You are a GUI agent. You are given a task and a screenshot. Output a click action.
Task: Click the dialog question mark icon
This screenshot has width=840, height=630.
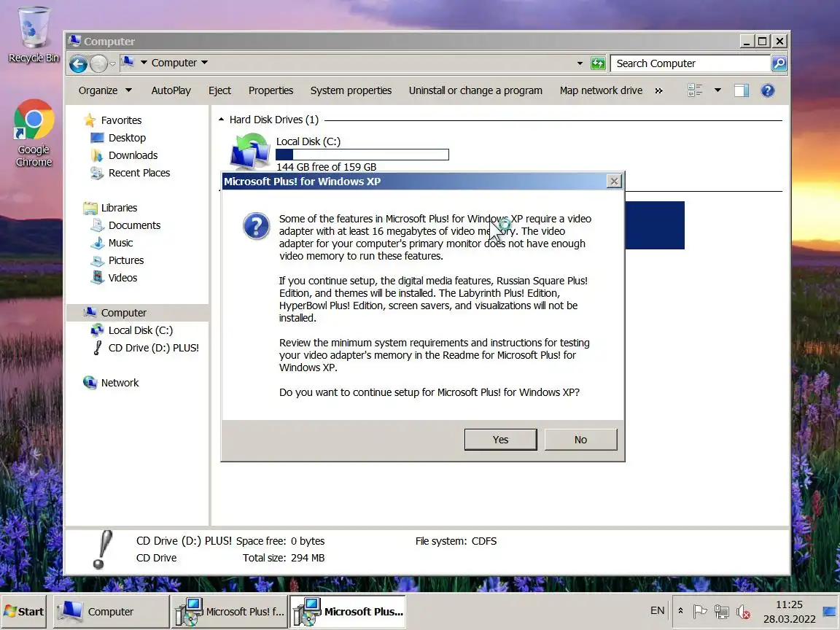[256, 226]
